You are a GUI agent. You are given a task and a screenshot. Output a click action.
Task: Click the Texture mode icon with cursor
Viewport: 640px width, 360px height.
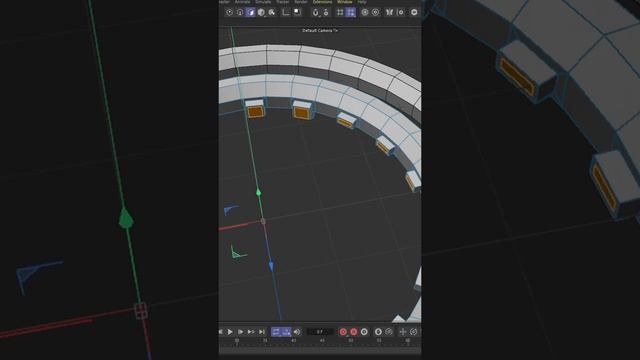[271, 12]
